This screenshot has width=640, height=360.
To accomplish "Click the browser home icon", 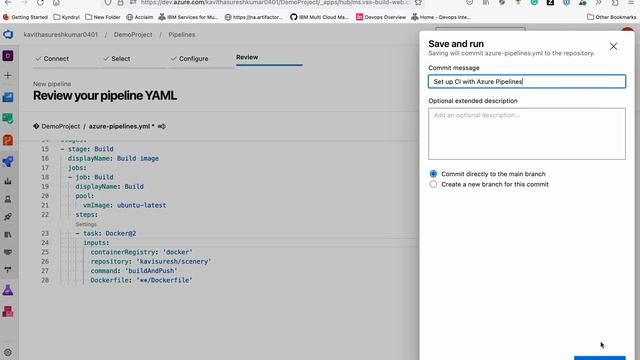I will point(56,2).
